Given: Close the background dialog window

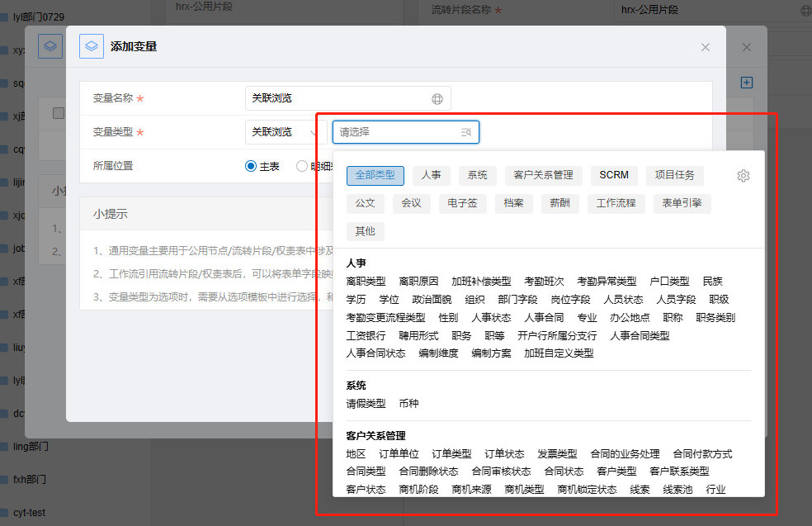Looking at the screenshot, I should tap(746, 47).
